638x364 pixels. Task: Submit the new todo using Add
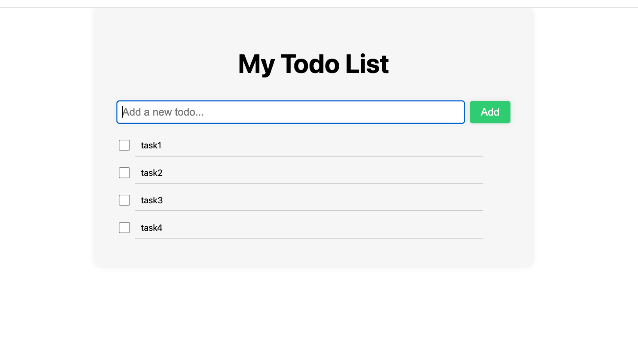tap(490, 112)
